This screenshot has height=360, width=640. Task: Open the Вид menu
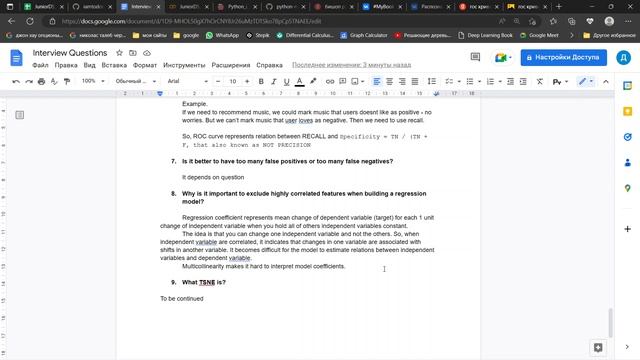point(89,65)
